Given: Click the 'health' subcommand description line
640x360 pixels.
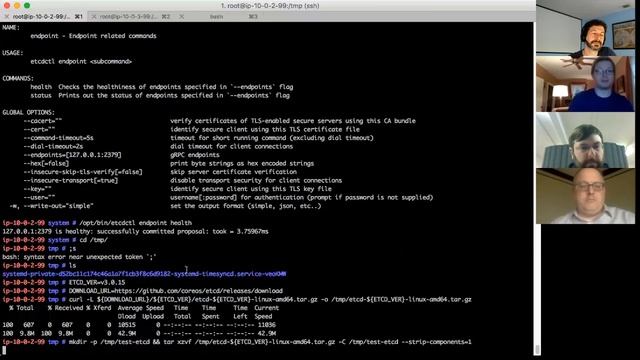Looking at the screenshot, I should tap(162, 87).
